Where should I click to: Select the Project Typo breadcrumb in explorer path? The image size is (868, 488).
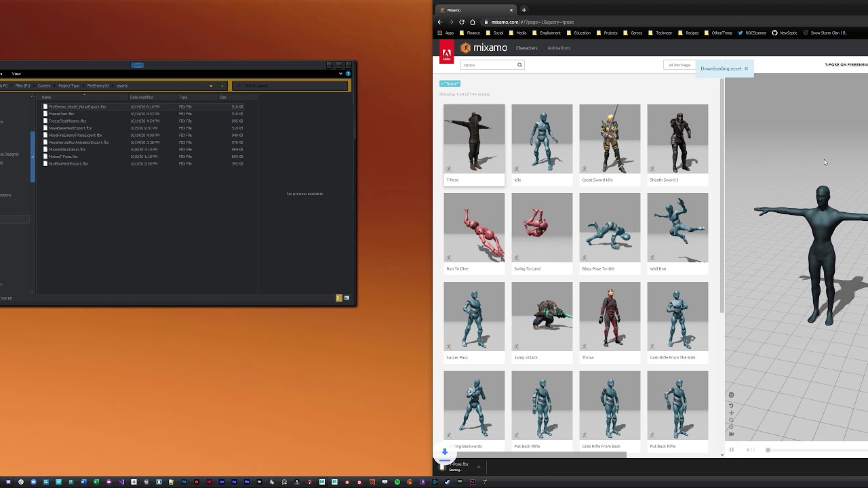click(x=68, y=86)
